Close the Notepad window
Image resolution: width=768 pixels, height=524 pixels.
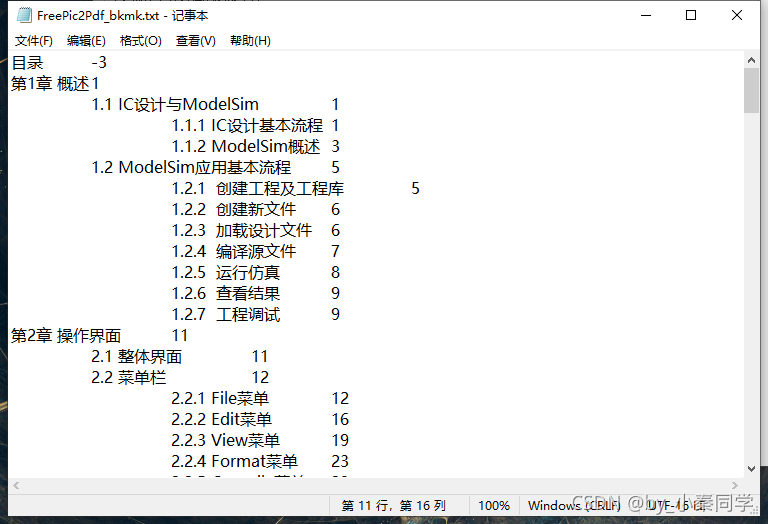pyautogui.click(x=737, y=15)
